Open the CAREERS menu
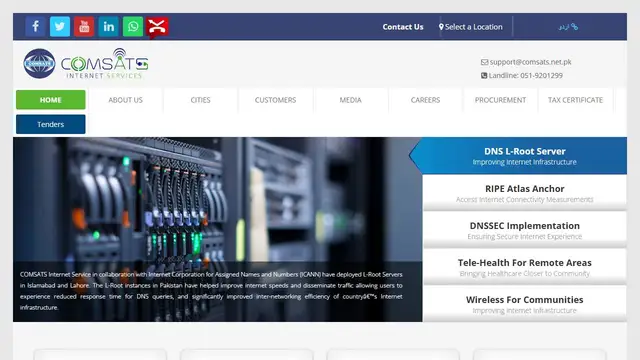This screenshot has height=360, width=640. click(425, 100)
